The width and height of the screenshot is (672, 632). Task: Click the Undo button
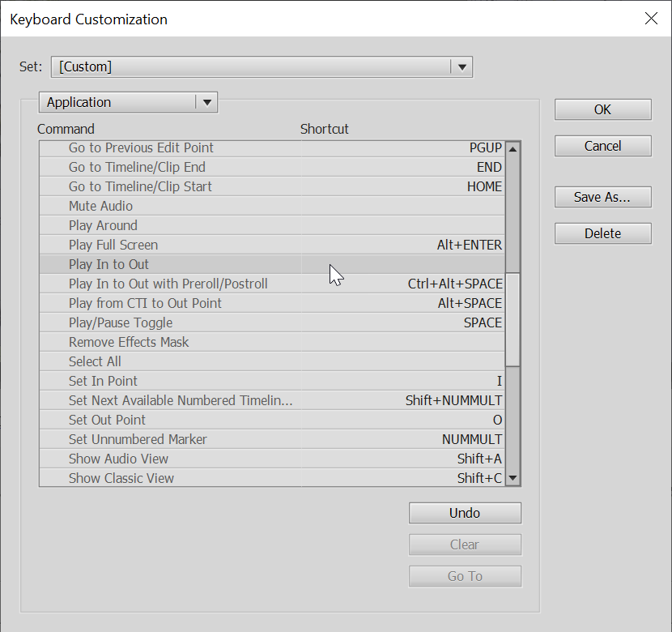tap(465, 513)
